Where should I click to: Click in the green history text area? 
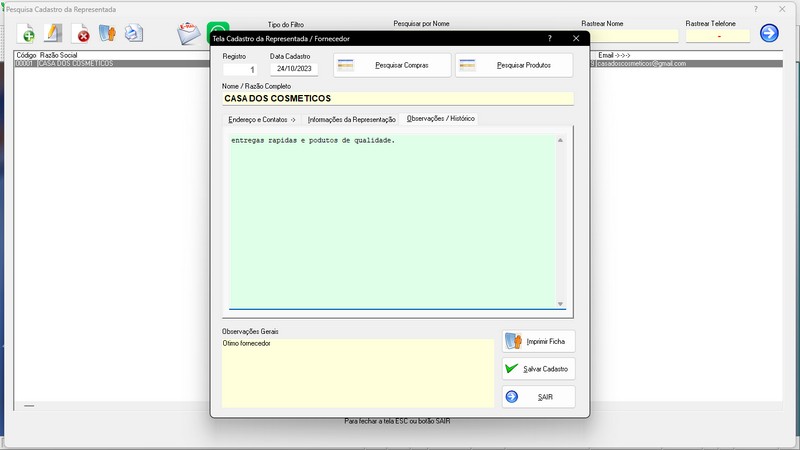coord(392,221)
